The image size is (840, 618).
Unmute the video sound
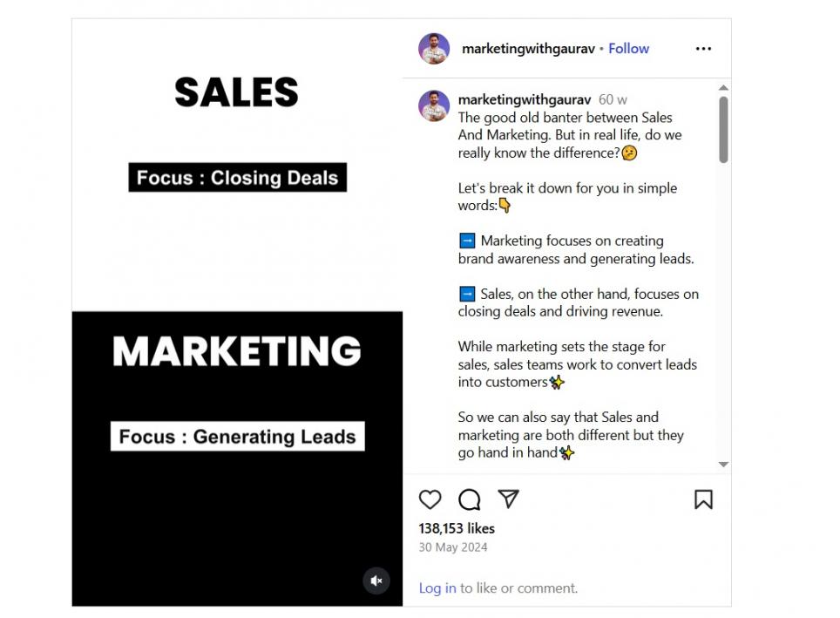[x=376, y=581]
